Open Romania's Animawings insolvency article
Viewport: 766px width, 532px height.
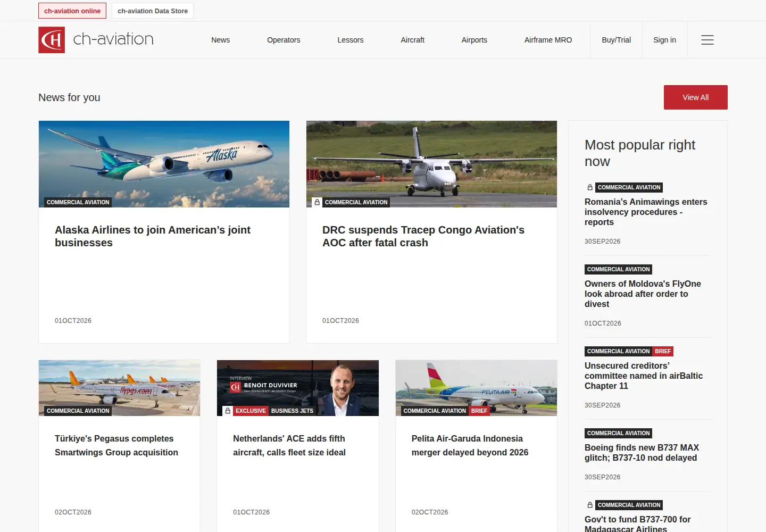click(x=646, y=212)
